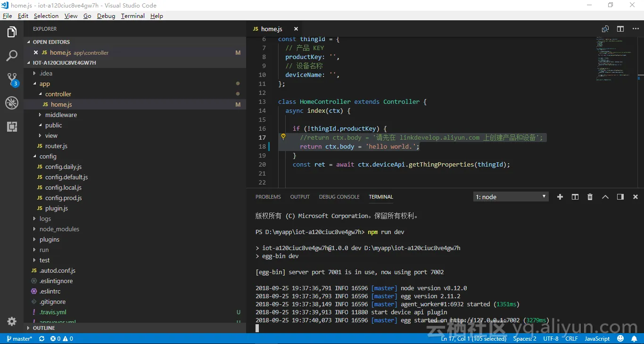Open the Debug menu

(x=106, y=16)
